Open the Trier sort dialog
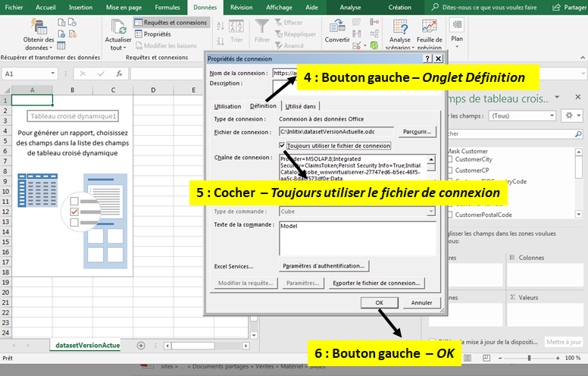Screen dimensions: 588x376 [236, 32]
